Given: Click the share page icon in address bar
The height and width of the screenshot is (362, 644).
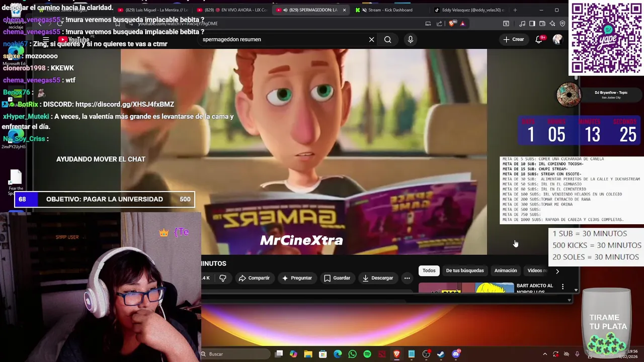Looking at the screenshot, I should (439, 23).
